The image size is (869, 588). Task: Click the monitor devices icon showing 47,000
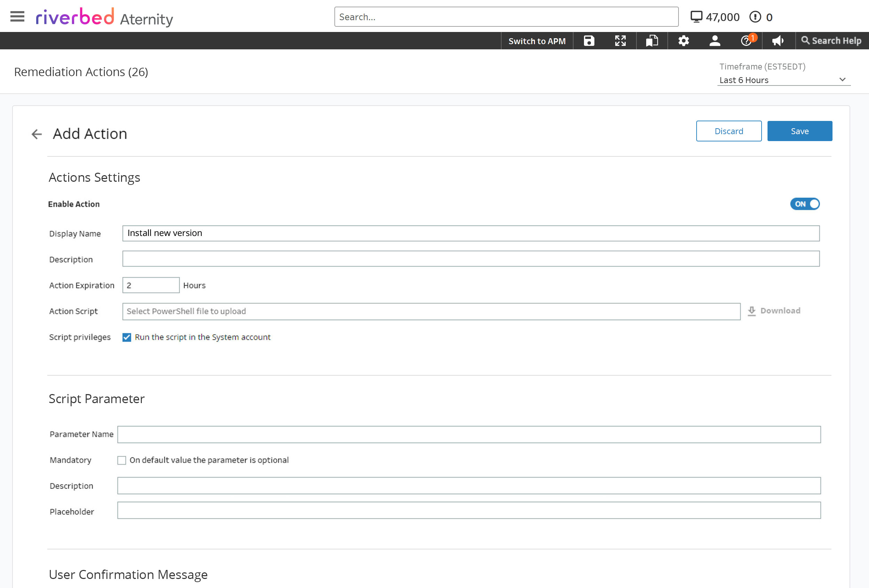click(696, 17)
